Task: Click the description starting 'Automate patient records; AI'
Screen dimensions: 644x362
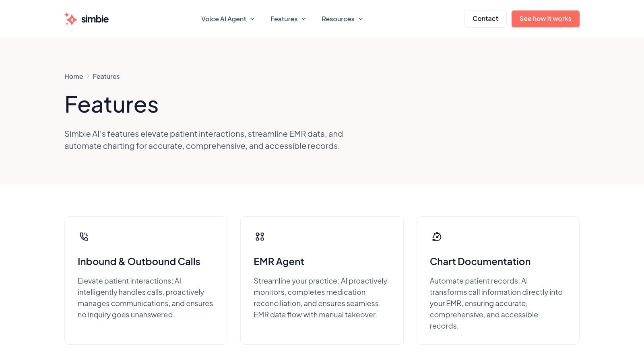Action: click(x=496, y=303)
